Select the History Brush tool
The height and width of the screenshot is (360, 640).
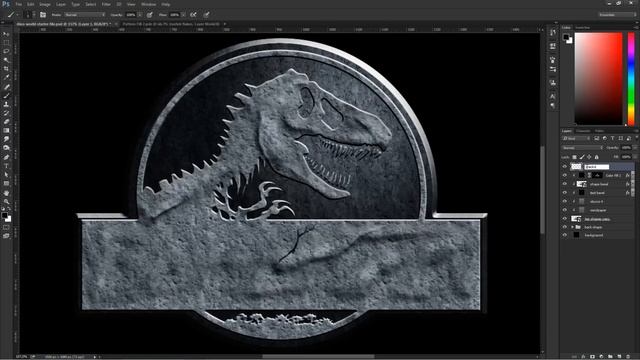tap(6, 113)
